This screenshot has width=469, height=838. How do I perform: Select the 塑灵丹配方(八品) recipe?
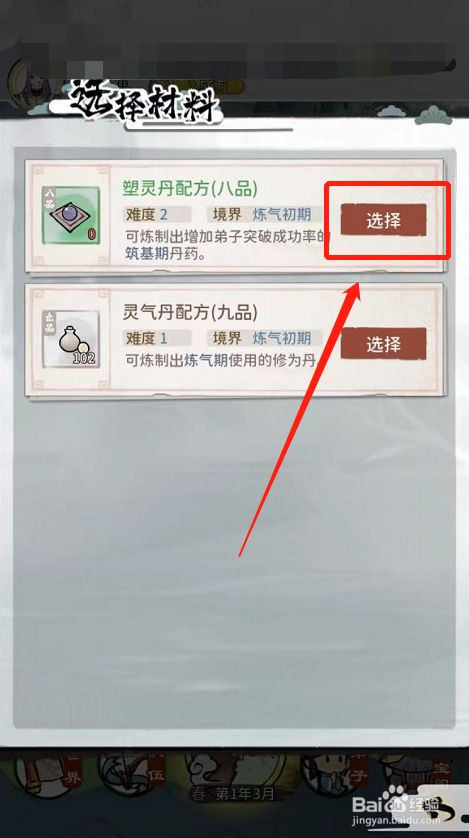384,220
